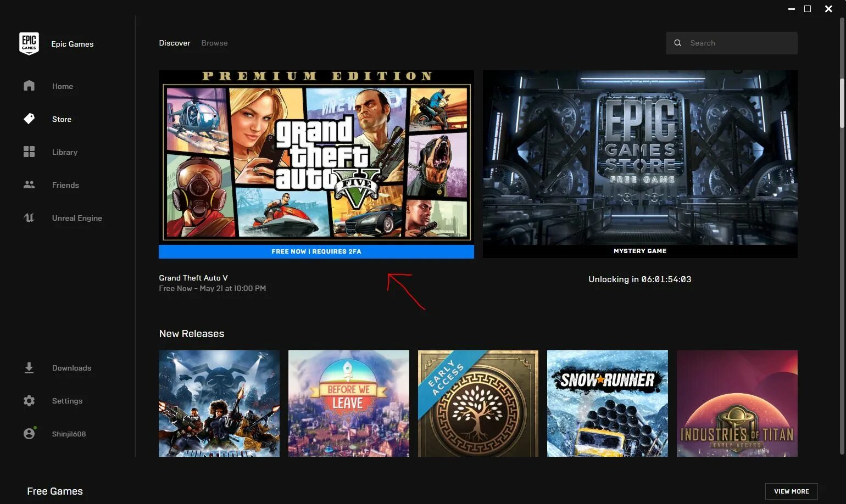This screenshot has width=846, height=504.
Task: Open the SnowRunner game thumbnail
Action: [x=608, y=404]
